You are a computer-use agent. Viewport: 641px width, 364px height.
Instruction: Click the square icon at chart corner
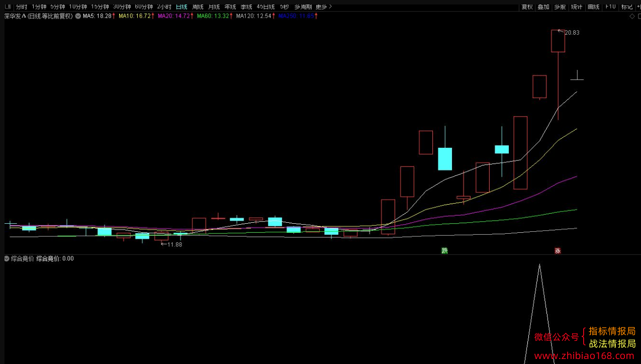[638, 16]
